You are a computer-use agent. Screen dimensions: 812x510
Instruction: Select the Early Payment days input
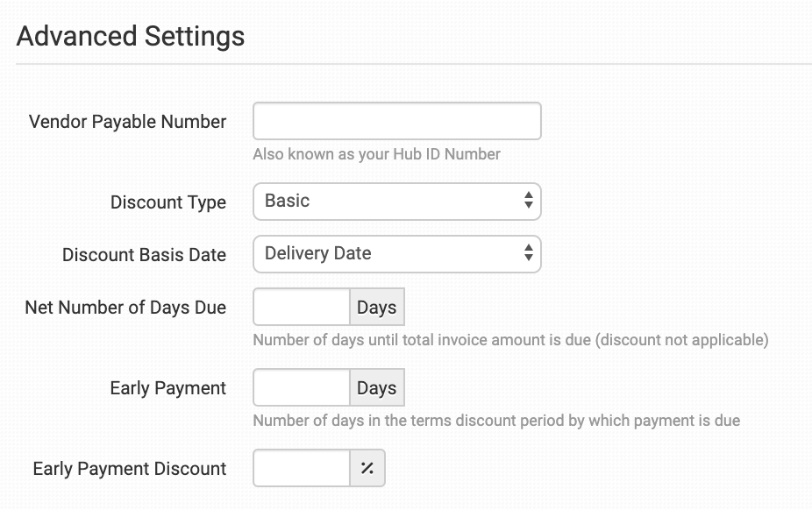point(302,388)
